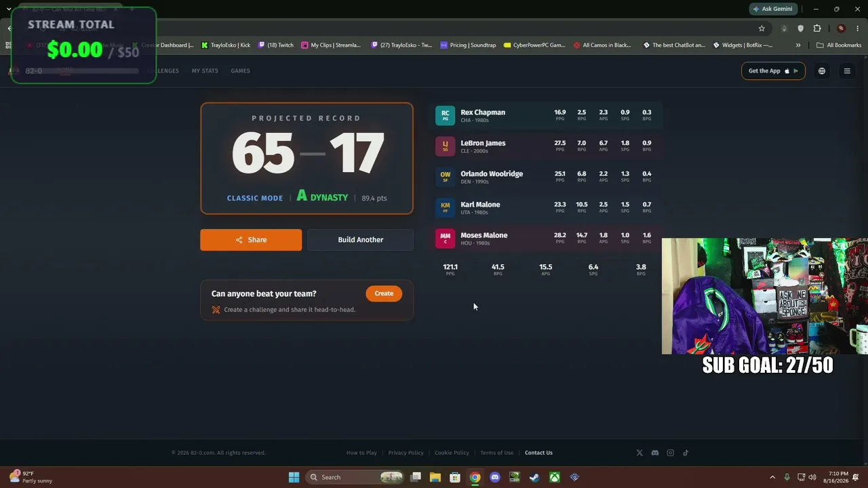This screenshot has width=868, height=488.
Task: Select the LeBron James player name
Action: [483, 143]
